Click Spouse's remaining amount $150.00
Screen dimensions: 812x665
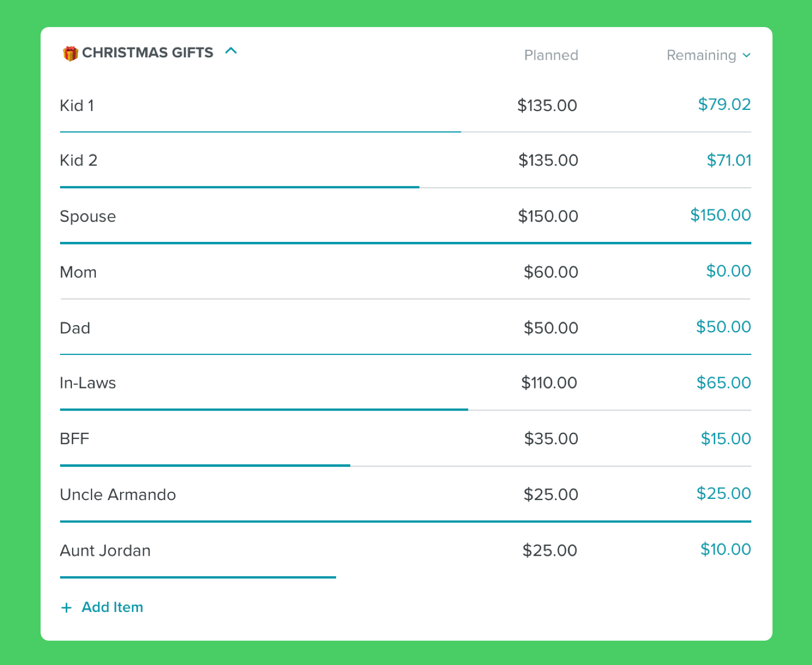pyautogui.click(x=721, y=215)
